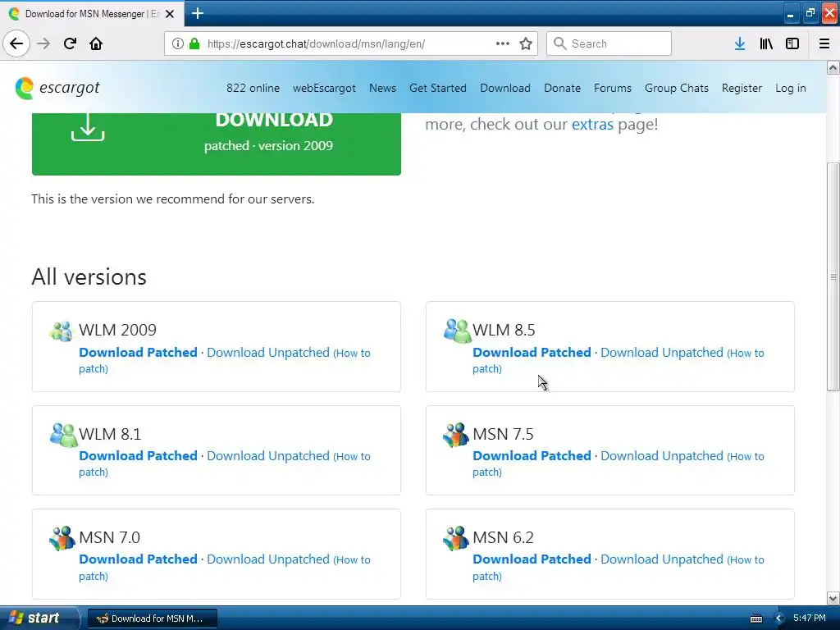Open Group Chats in the nav bar
Viewport: 840px width, 630px height.
677,88
